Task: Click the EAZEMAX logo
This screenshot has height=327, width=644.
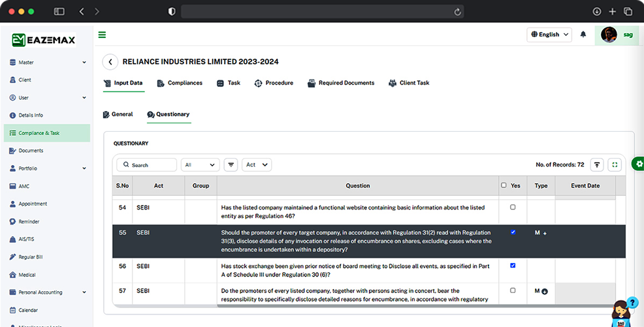Action: click(44, 40)
